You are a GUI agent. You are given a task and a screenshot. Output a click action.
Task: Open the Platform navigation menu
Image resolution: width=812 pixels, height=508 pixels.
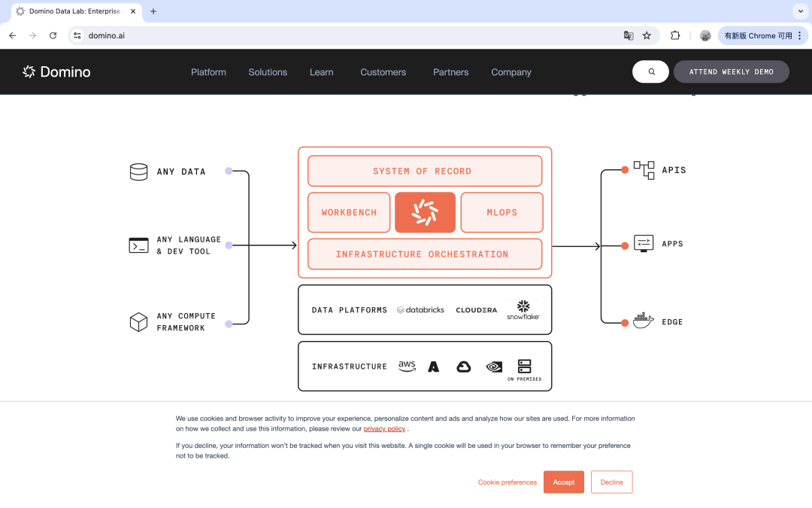(208, 72)
